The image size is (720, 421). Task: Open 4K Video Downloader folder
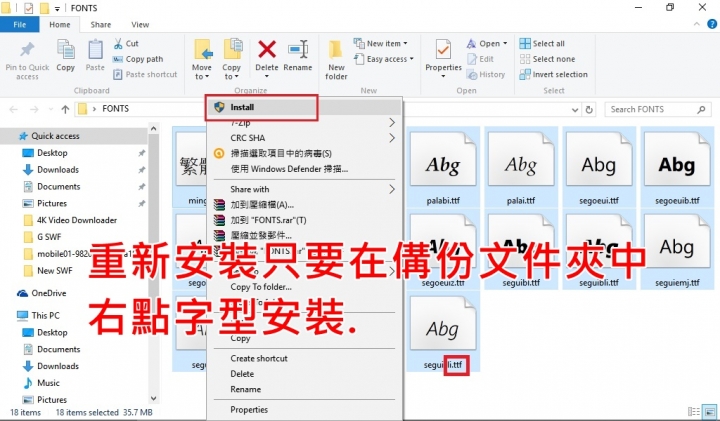(77, 220)
